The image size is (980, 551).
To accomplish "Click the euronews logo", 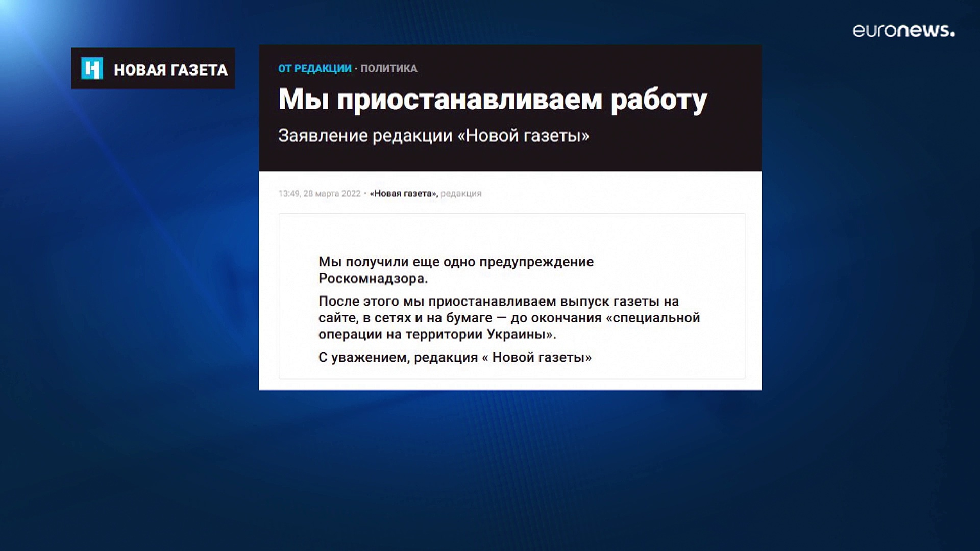I will point(903,31).
